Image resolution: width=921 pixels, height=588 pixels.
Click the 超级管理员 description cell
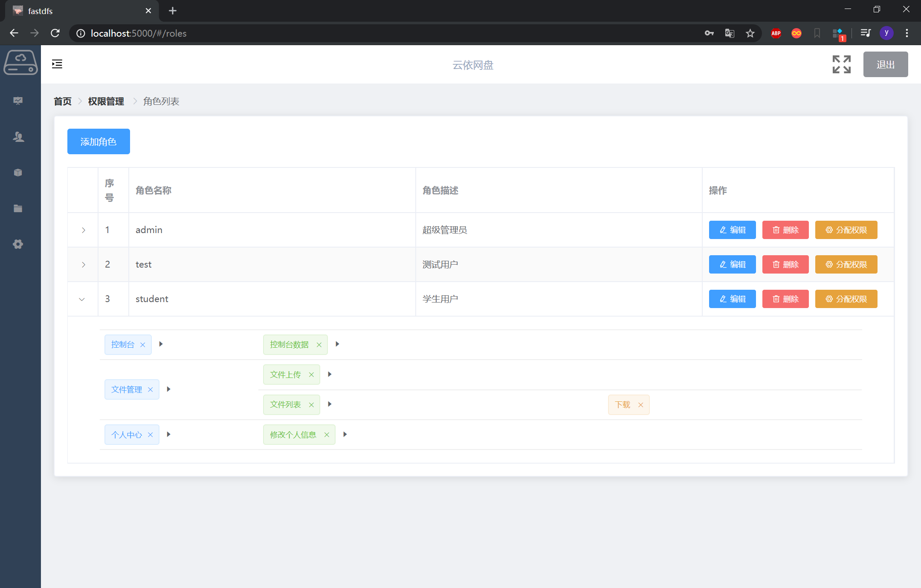click(x=559, y=230)
